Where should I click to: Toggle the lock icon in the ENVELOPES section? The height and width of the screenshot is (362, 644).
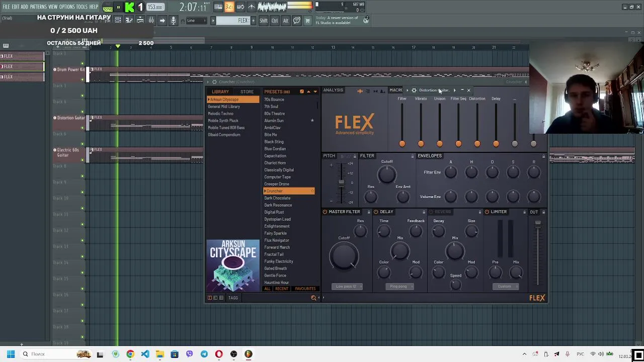tap(543, 156)
